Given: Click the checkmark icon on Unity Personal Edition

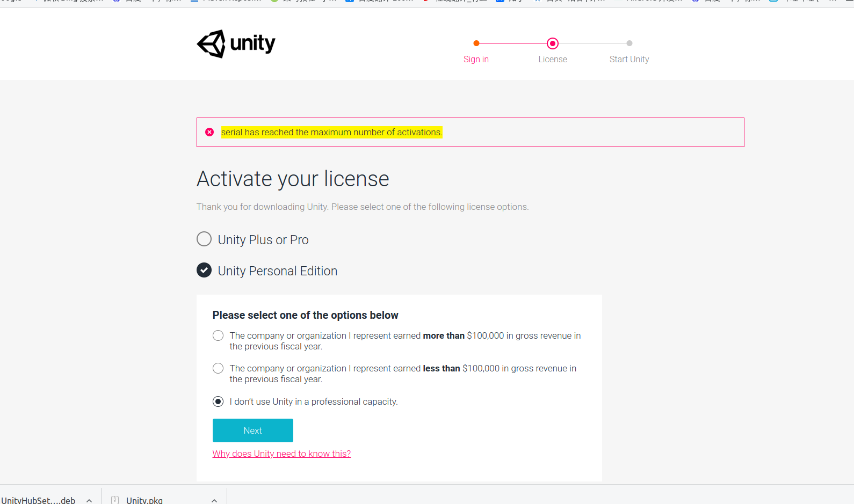Looking at the screenshot, I should coord(204,270).
